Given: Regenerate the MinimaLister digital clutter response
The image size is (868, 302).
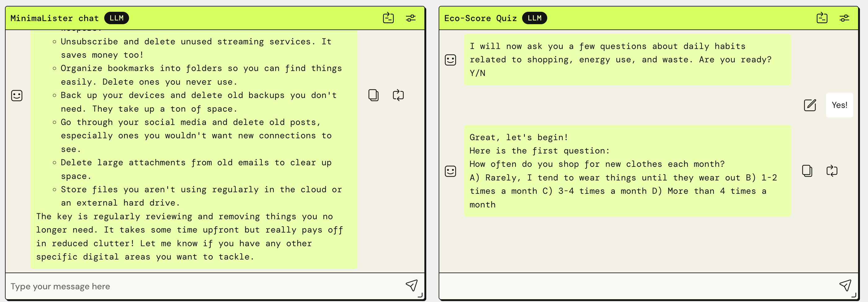Looking at the screenshot, I should 398,95.
